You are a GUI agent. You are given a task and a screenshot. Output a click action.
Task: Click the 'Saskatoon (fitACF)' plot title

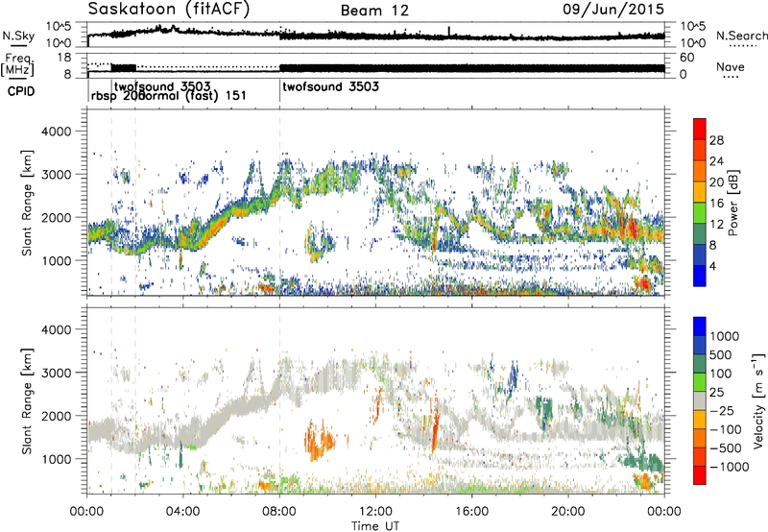tap(169, 9)
